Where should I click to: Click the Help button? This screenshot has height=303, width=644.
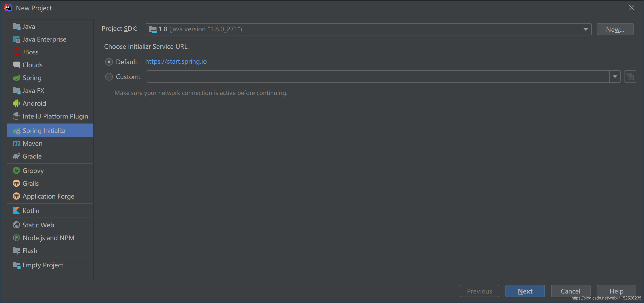616,291
